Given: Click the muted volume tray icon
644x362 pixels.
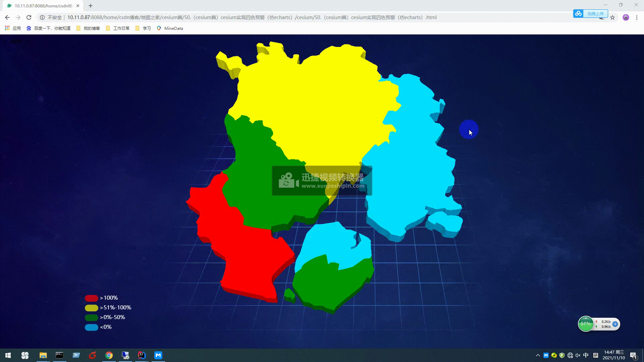Looking at the screenshot, I should (x=578, y=355).
